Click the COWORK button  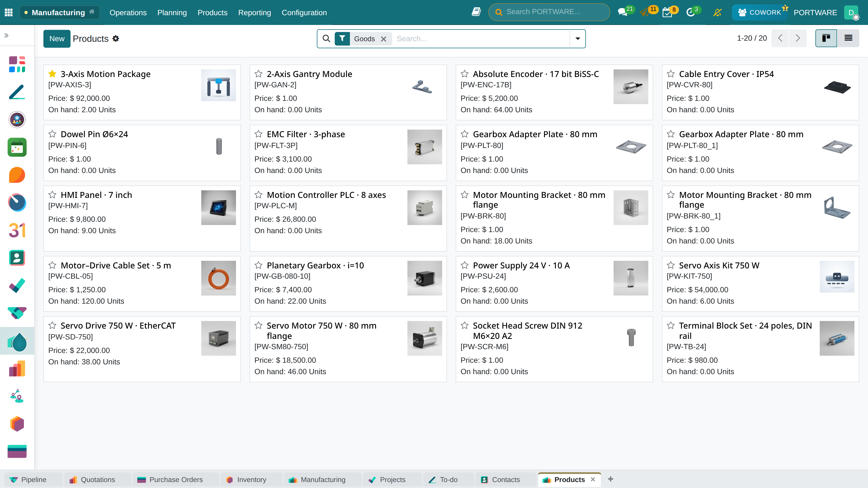coord(759,12)
